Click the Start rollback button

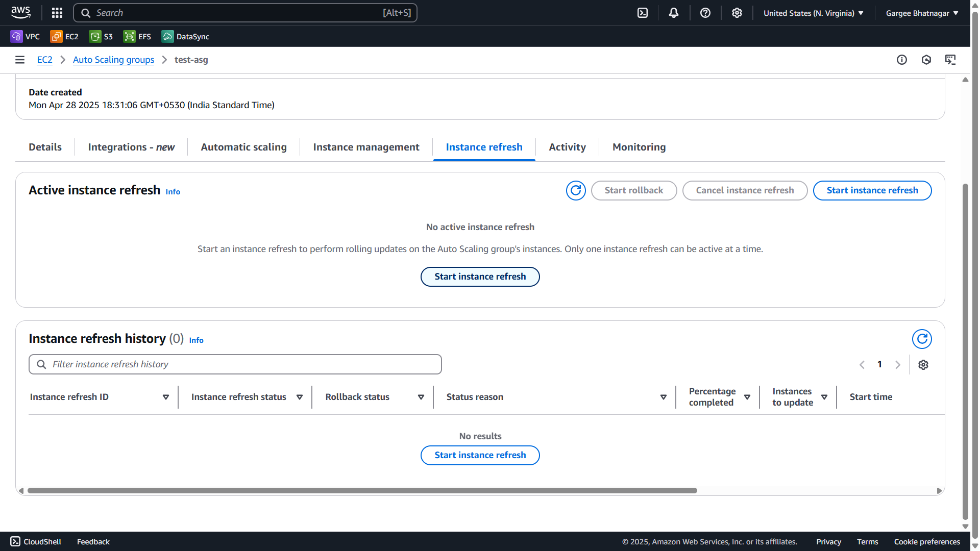[633, 190]
